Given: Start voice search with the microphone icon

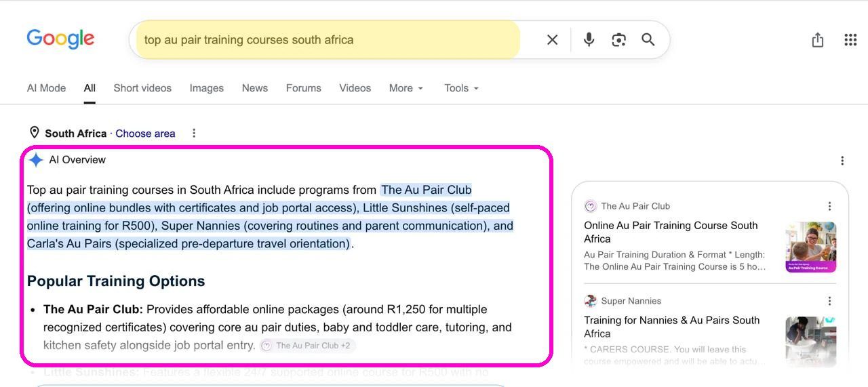Looking at the screenshot, I should 589,40.
